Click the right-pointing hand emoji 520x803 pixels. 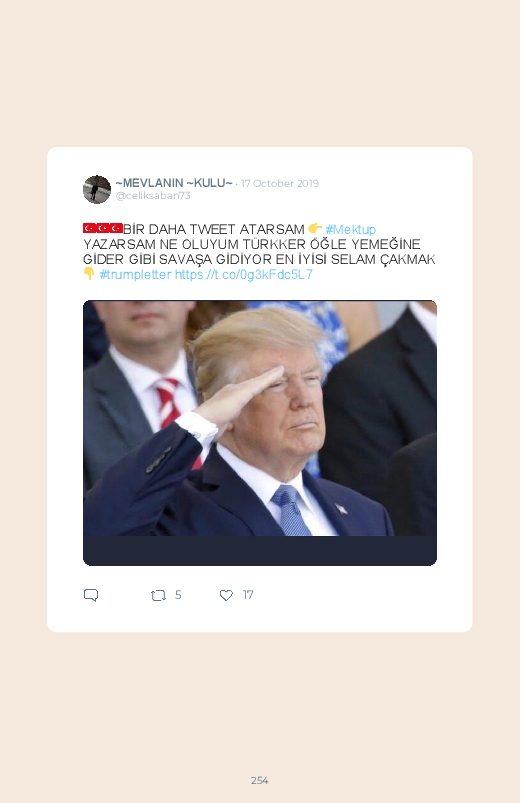pos(315,228)
